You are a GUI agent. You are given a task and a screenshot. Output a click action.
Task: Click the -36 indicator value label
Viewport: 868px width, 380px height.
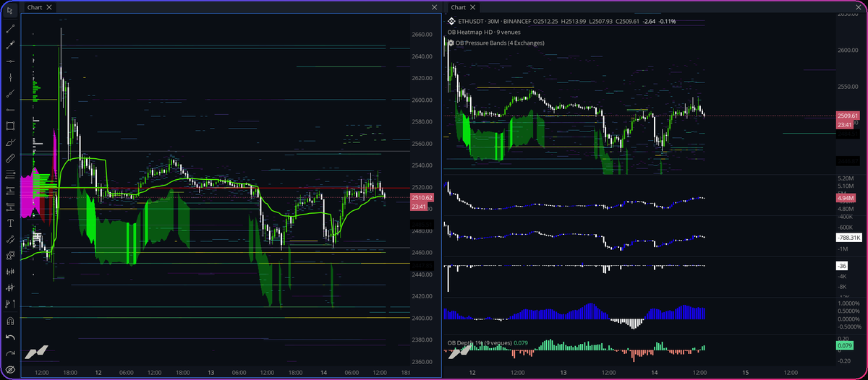tap(842, 265)
